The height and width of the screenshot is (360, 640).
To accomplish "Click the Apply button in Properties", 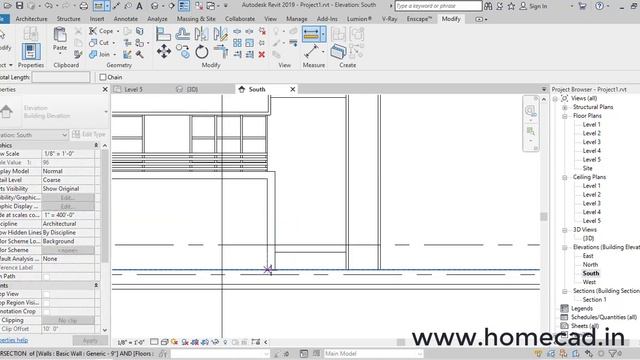I will 90,340.
